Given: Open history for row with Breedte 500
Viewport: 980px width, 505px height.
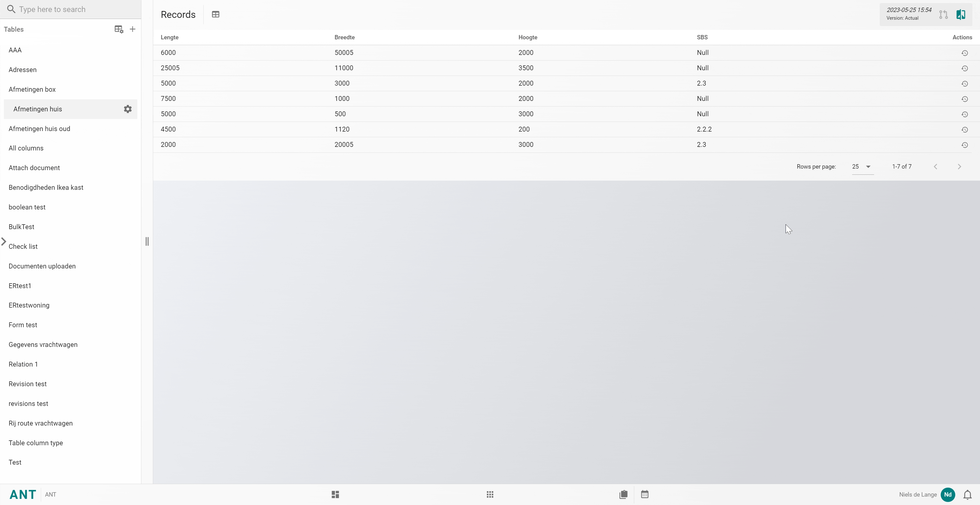Looking at the screenshot, I should [x=964, y=114].
